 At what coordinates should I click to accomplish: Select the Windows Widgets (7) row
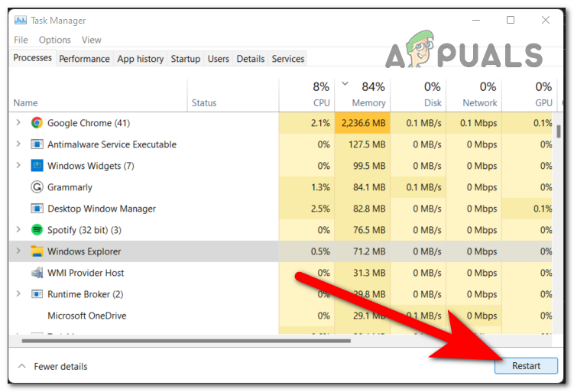[x=281, y=166]
